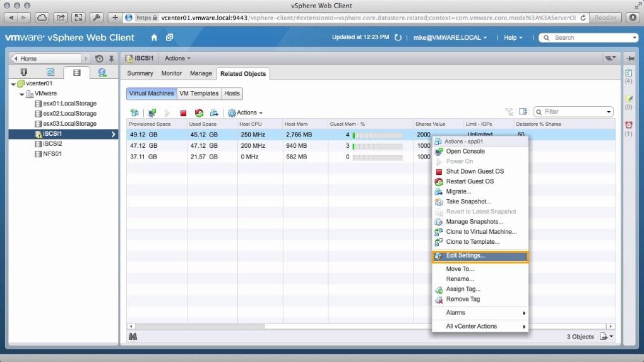
Task: Choose Manage Snapshots menu entry
Action: point(480,222)
